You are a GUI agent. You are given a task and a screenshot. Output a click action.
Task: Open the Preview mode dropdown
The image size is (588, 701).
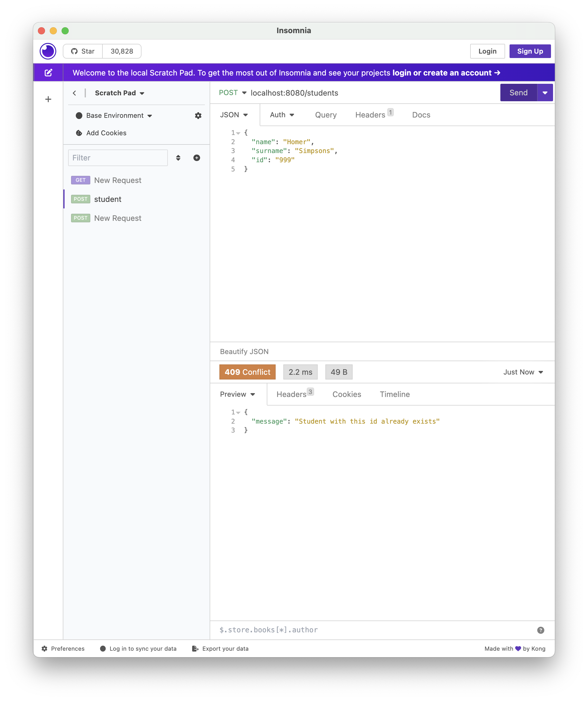click(x=237, y=394)
